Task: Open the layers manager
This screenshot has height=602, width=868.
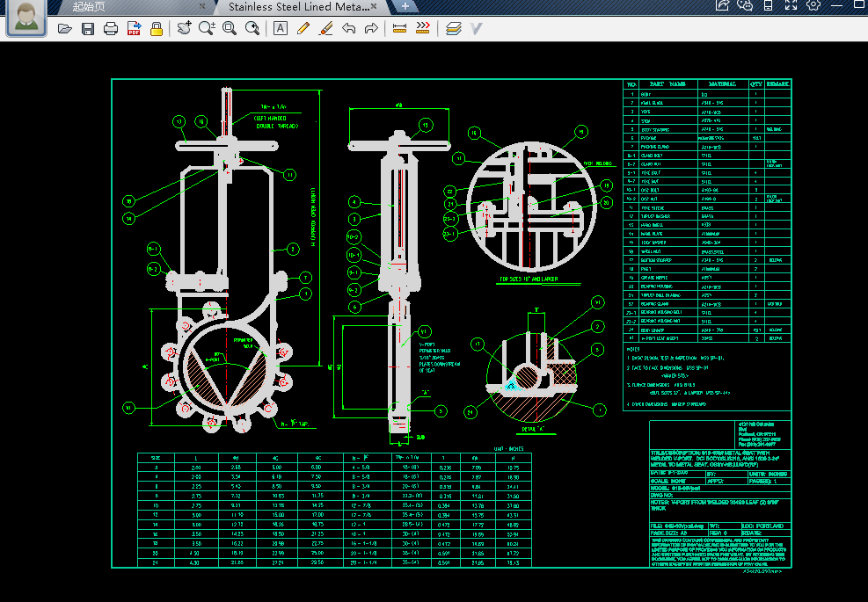Action: (454, 28)
